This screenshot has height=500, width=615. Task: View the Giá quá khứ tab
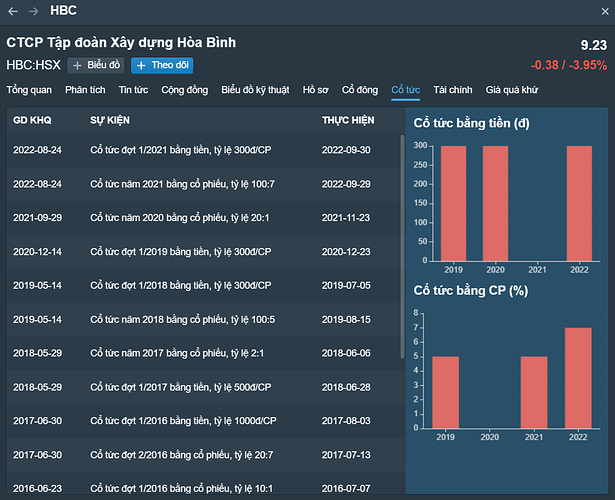(512, 90)
